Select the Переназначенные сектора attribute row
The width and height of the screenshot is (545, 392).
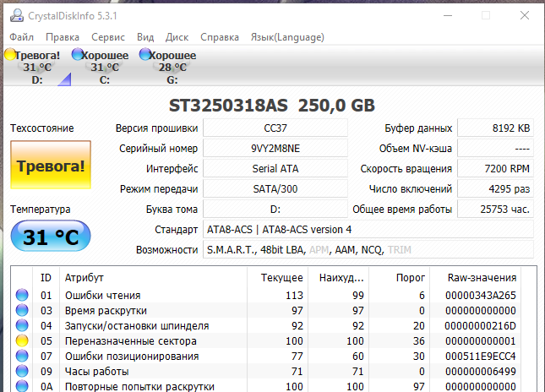point(266,341)
